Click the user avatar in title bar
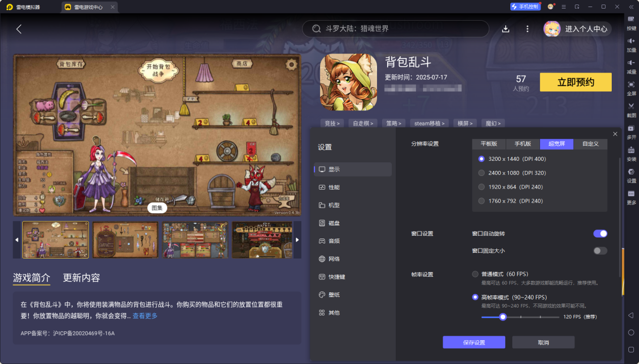The image size is (639, 364). [x=551, y=7]
